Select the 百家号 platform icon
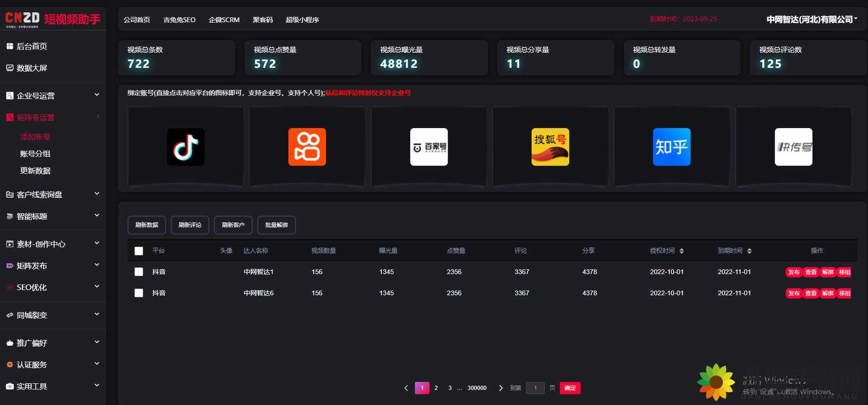Image resolution: width=868 pixels, height=405 pixels. pyautogui.click(x=429, y=147)
